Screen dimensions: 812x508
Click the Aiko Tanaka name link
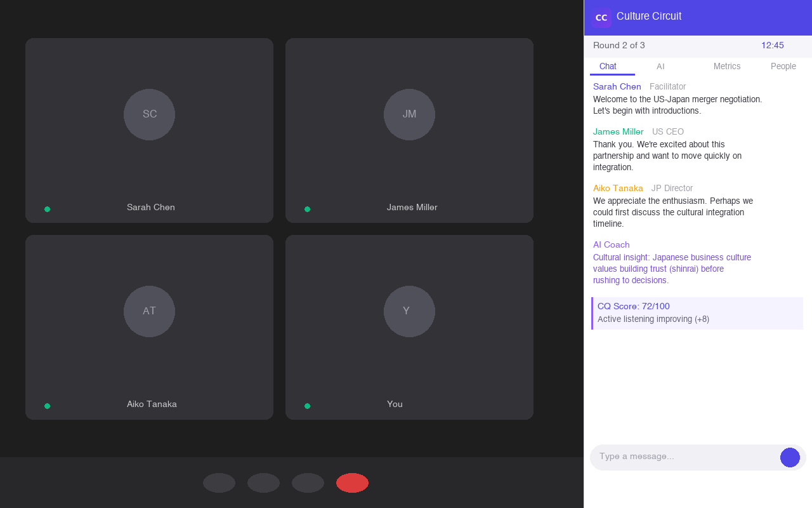[618, 188]
